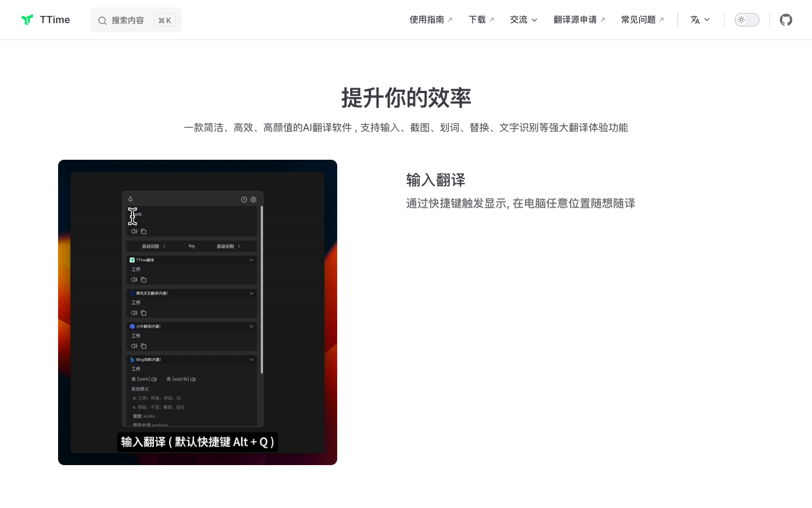Play the 腾讯交互翻译 result aloud
Image resolution: width=812 pixels, height=508 pixels.
(134, 313)
